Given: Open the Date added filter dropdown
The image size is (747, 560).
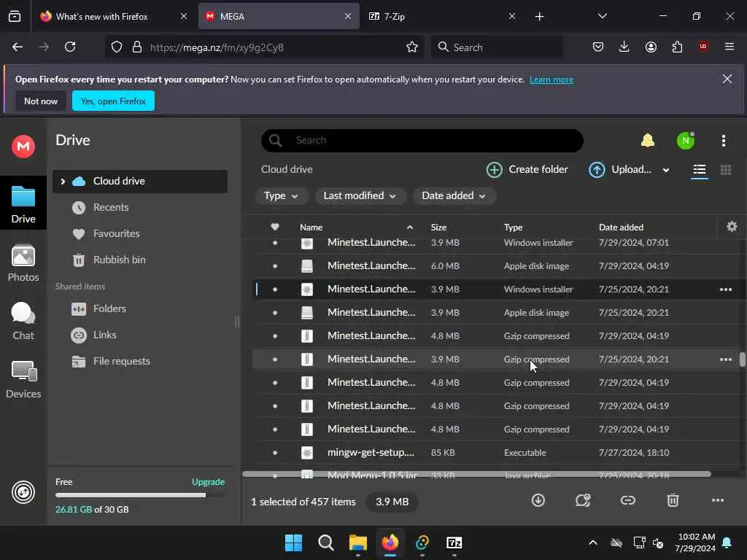Looking at the screenshot, I should (454, 195).
